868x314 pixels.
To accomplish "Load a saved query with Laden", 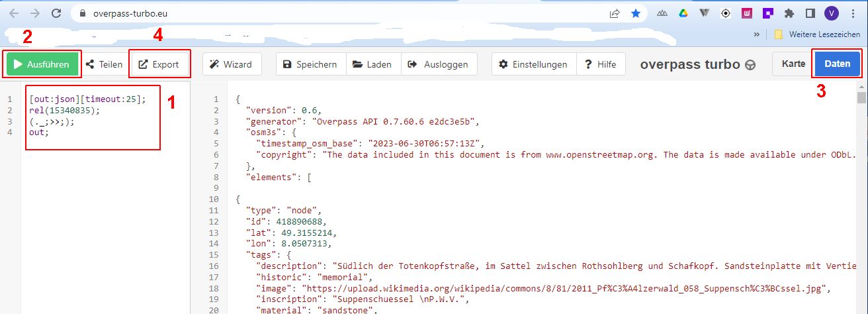I will [x=373, y=64].
